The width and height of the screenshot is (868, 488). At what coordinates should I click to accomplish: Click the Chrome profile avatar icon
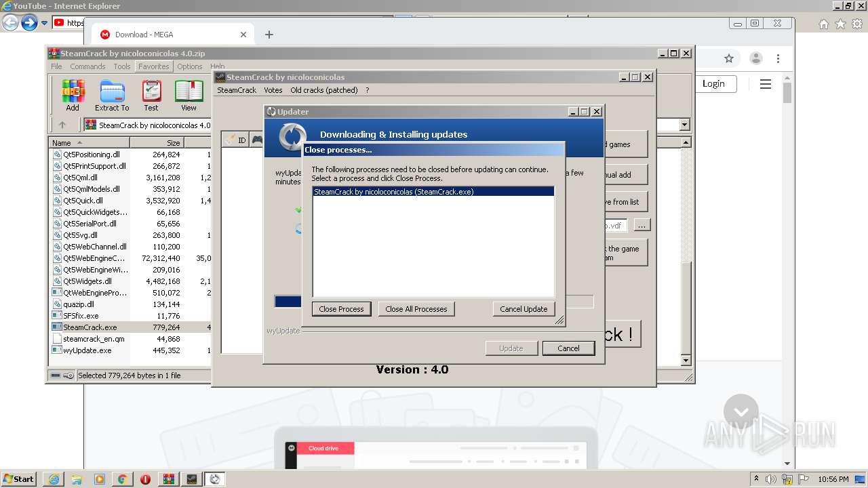click(x=755, y=59)
